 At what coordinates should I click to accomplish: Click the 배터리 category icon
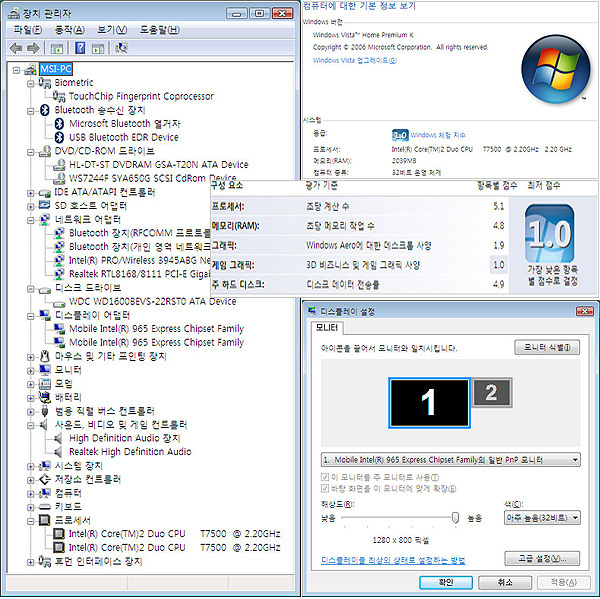[x=45, y=397]
